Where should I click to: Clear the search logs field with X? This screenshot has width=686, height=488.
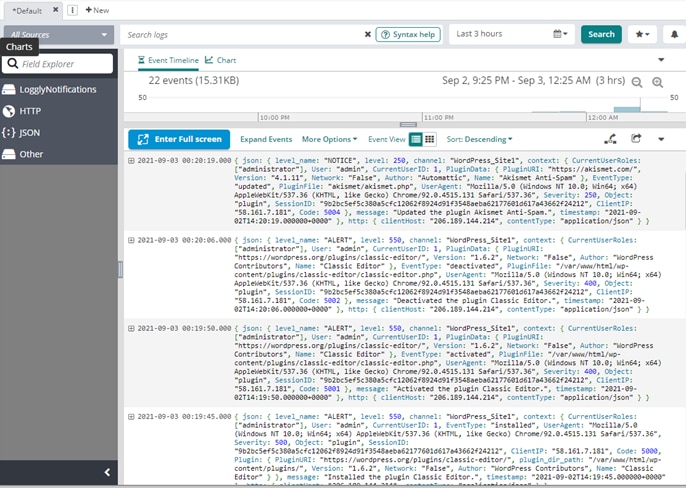tap(367, 34)
